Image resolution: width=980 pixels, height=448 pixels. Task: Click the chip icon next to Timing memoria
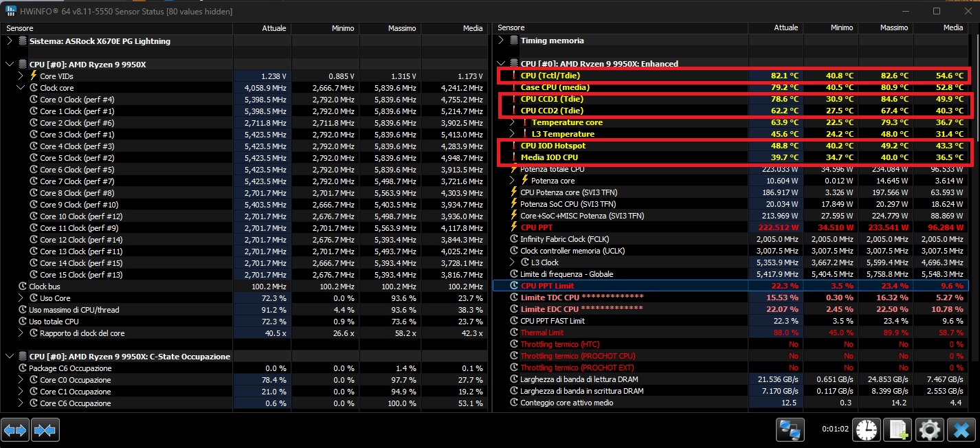click(514, 41)
